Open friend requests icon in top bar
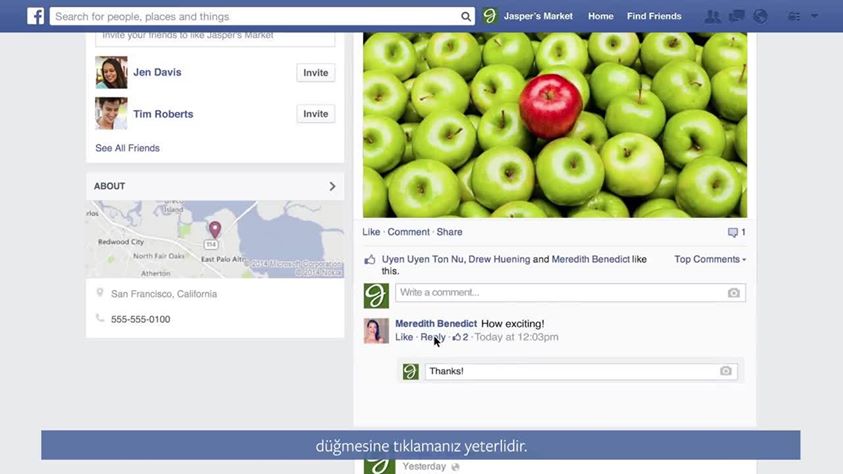 click(x=712, y=17)
